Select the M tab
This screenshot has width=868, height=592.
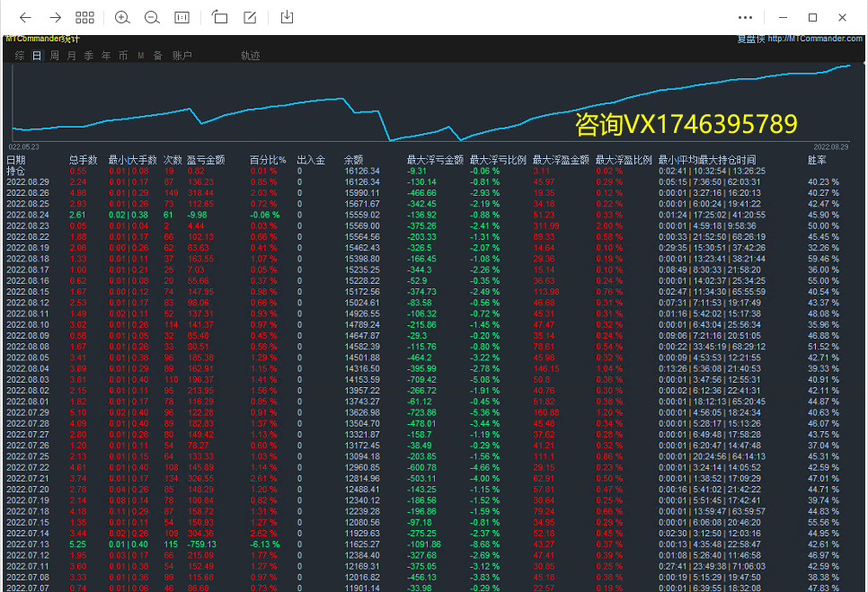pyautogui.click(x=140, y=56)
